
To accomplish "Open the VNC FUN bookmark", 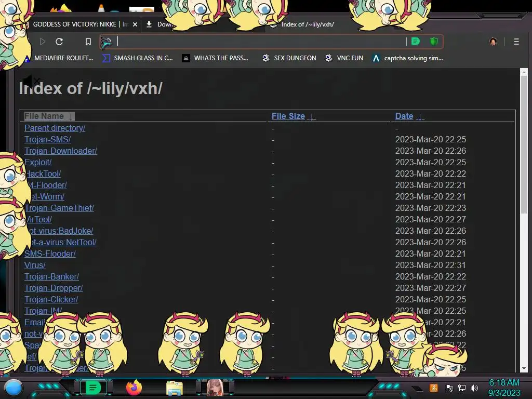I will pos(344,58).
